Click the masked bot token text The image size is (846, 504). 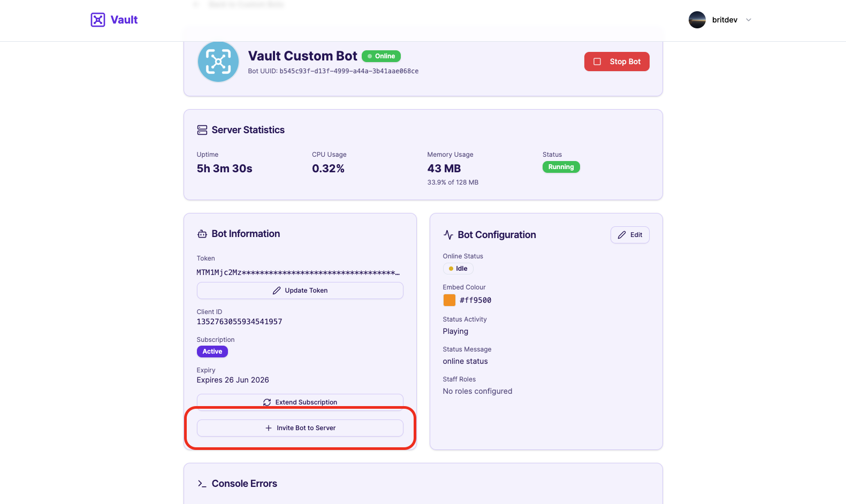[x=298, y=273]
